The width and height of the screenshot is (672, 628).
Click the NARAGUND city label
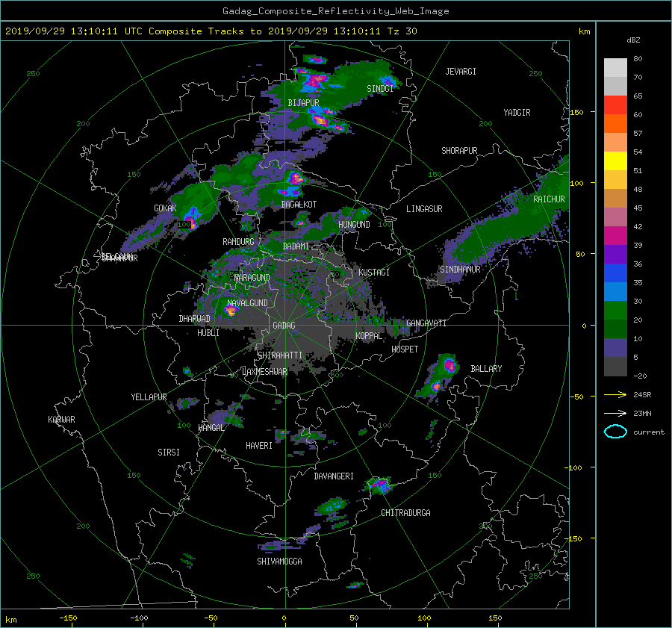click(x=252, y=278)
